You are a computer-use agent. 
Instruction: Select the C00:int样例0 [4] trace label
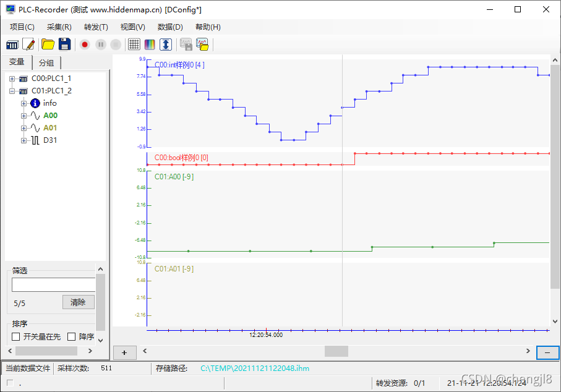coord(179,65)
